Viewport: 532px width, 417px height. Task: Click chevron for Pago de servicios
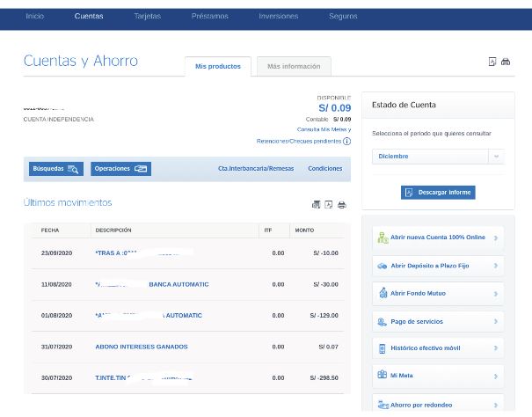[x=496, y=321]
